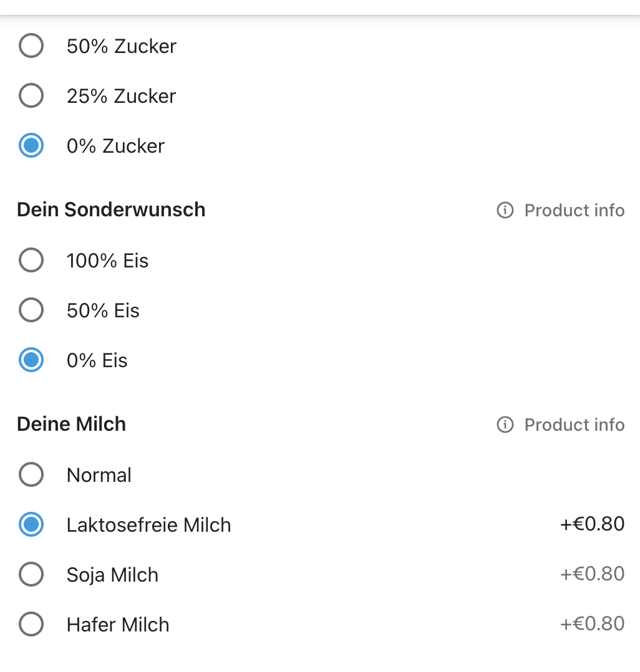Click the Soja Milch label text
This screenshot has height=672, width=640.
pos(112,575)
